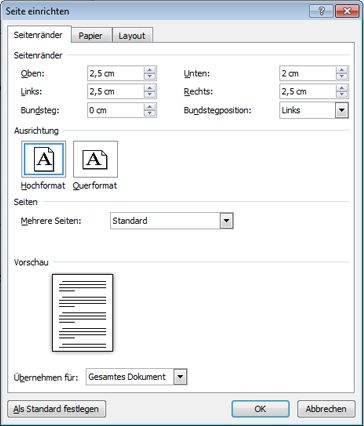Open the Bundstegposition dropdown arrow
This screenshot has height=426, width=364.
pos(342,110)
